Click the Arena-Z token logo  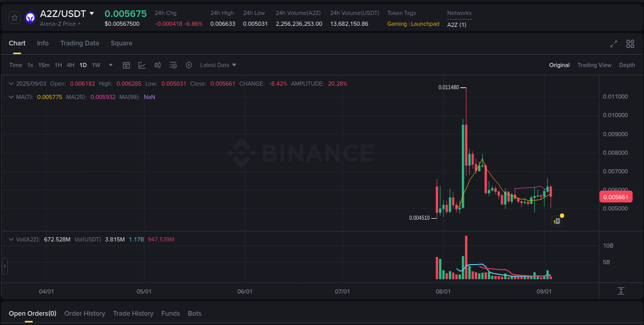coord(30,17)
